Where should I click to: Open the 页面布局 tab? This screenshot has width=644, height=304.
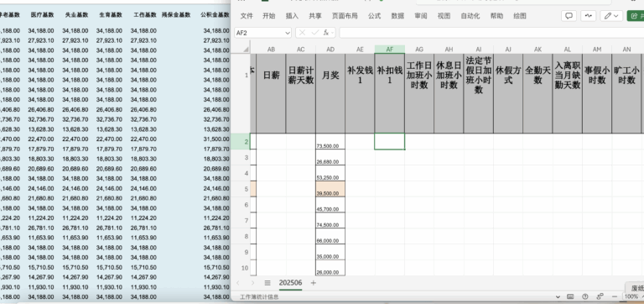click(345, 16)
